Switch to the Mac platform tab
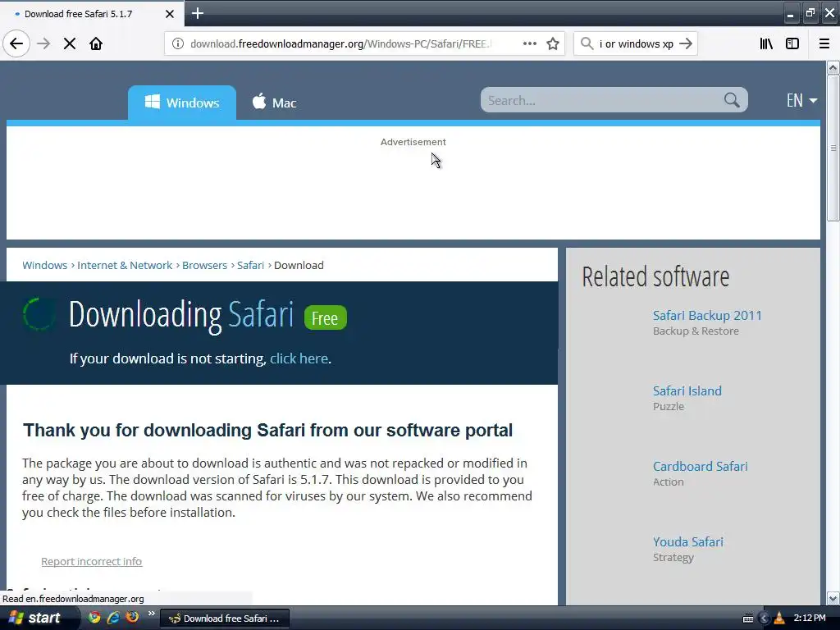The height and width of the screenshot is (630, 840). 274,103
